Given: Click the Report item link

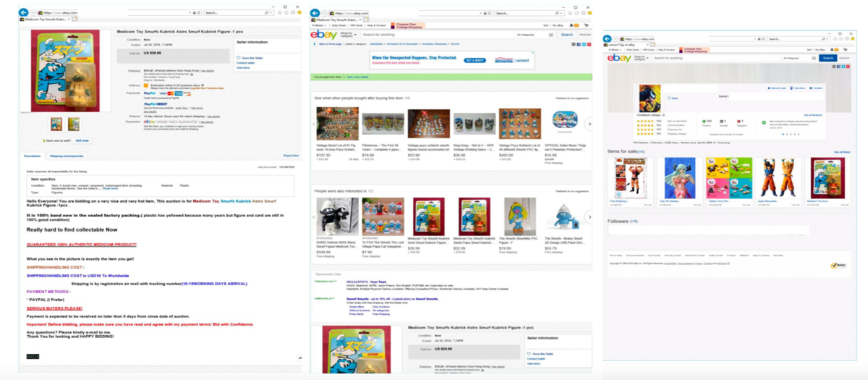Looking at the screenshot, I should coord(291,156).
